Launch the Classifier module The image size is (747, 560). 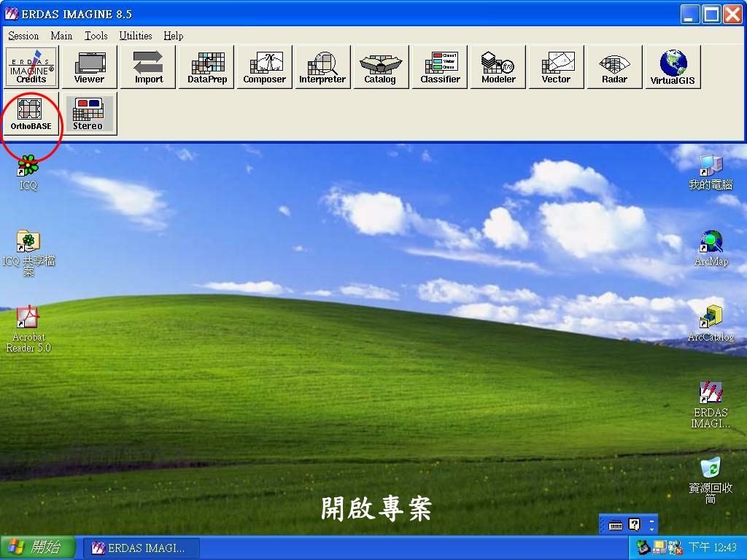click(x=440, y=67)
